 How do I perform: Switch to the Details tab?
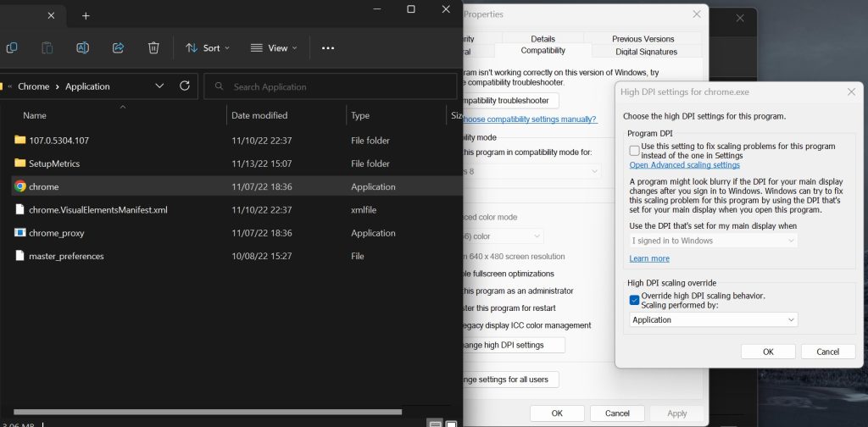pos(542,39)
